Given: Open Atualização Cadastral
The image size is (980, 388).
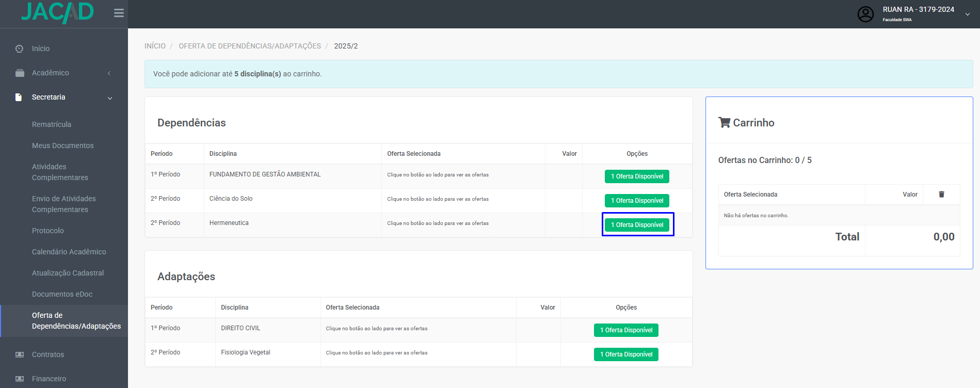Looking at the screenshot, I should pyautogui.click(x=68, y=273).
